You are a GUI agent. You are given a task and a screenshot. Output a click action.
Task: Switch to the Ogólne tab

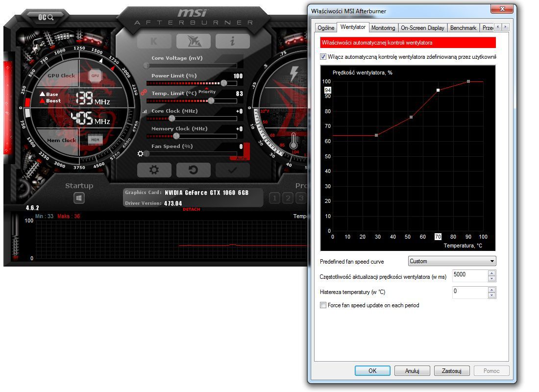[x=326, y=28]
